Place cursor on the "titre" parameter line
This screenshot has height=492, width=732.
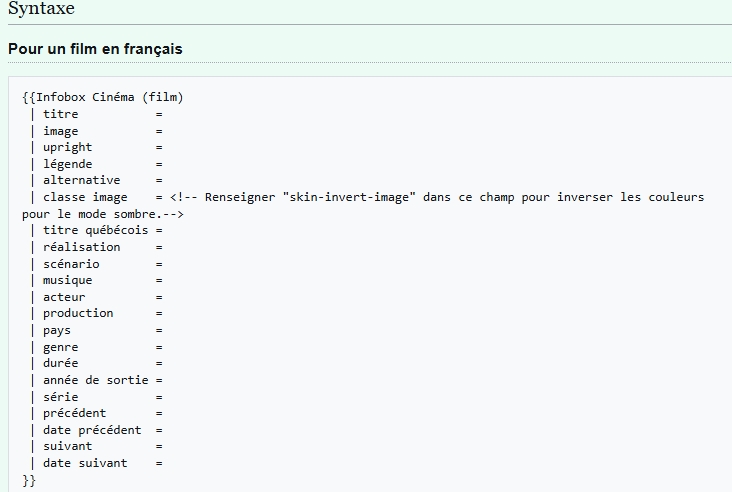tap(60, 114)
